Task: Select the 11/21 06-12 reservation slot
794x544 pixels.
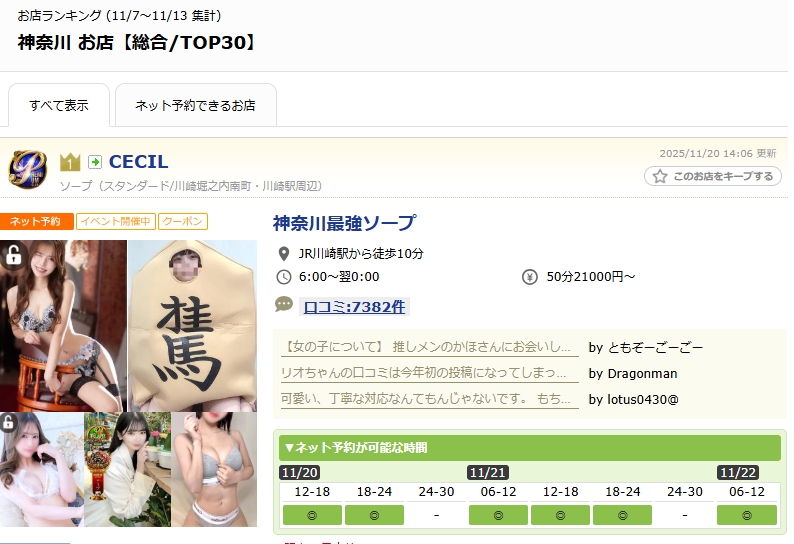Action: pyautogui.click(x=498, y=515)
